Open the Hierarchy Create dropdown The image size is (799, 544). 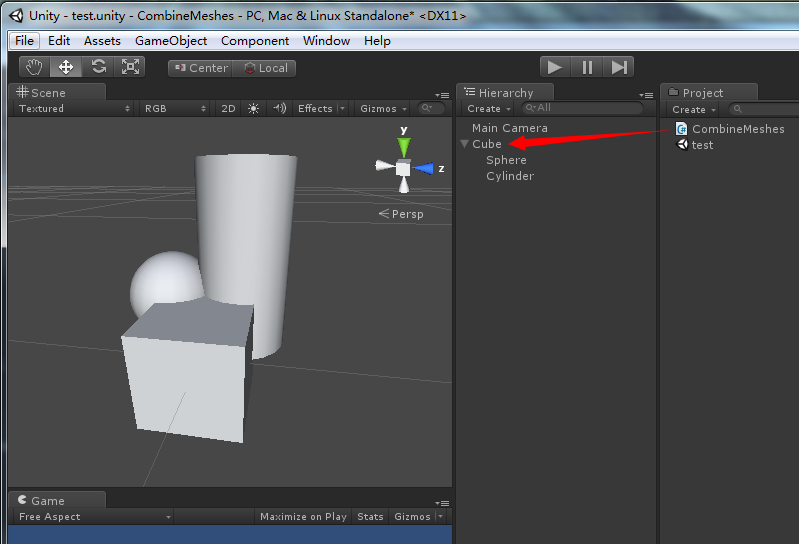tap(489, 108)
